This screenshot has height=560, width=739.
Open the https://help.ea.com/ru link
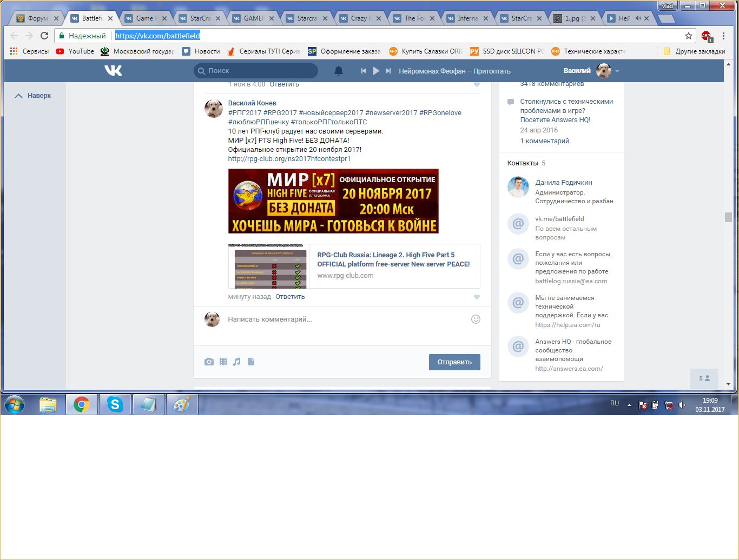click(568, 325)
